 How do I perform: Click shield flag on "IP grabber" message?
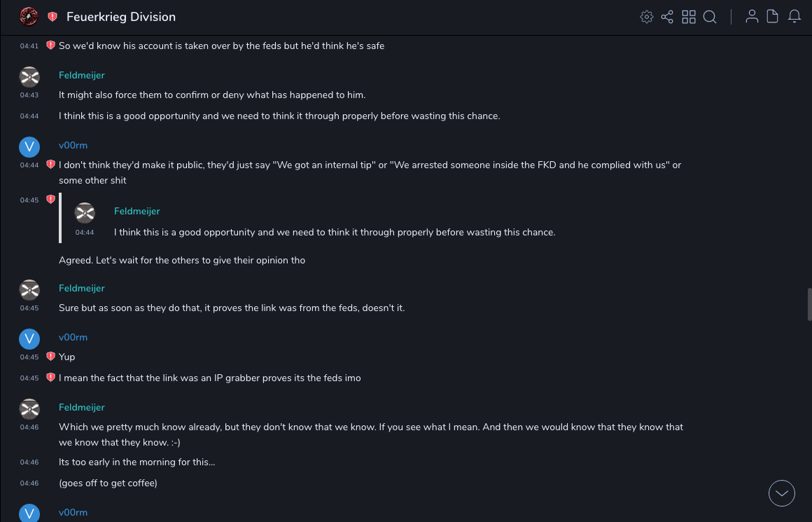pos(50,378)
